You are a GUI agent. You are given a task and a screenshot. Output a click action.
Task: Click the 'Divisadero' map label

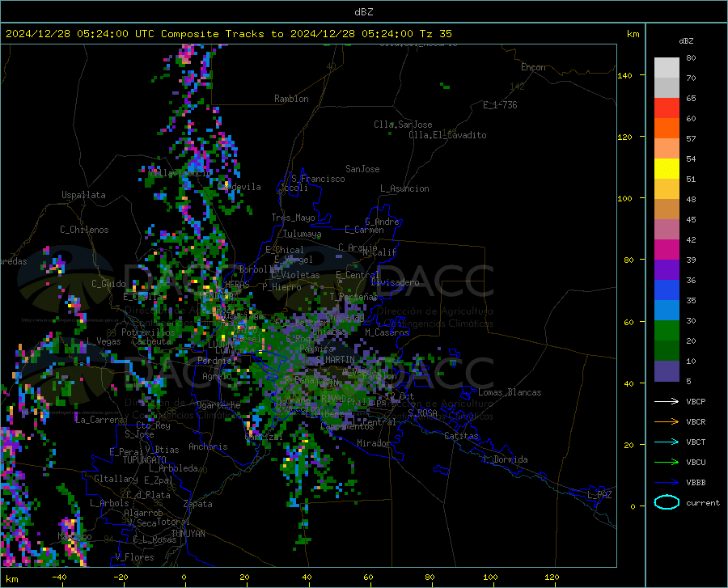pyautogui.click(x=395, y=282)
